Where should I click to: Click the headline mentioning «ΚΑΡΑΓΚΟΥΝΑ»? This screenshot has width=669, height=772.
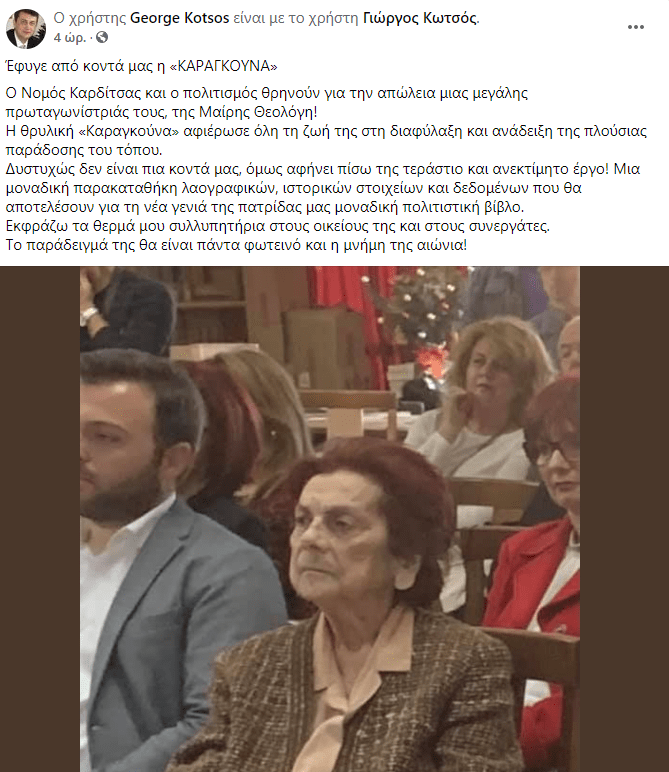(x=142, y=66)
